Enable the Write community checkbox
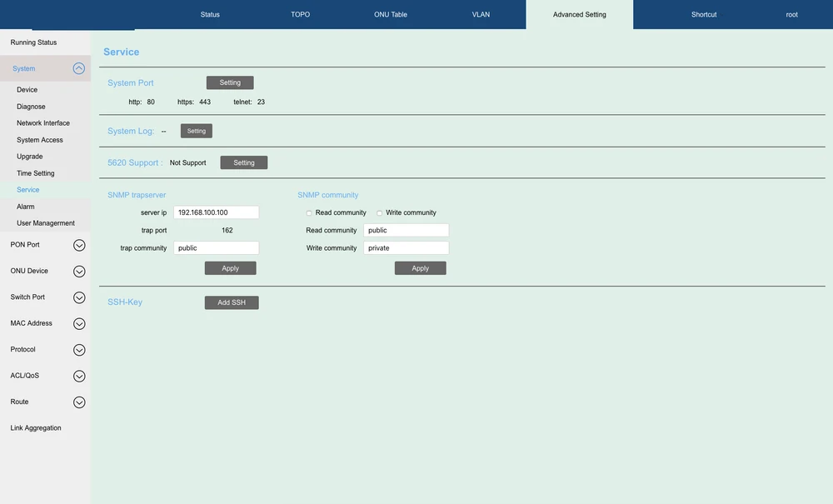 click(x=380, y=213)
